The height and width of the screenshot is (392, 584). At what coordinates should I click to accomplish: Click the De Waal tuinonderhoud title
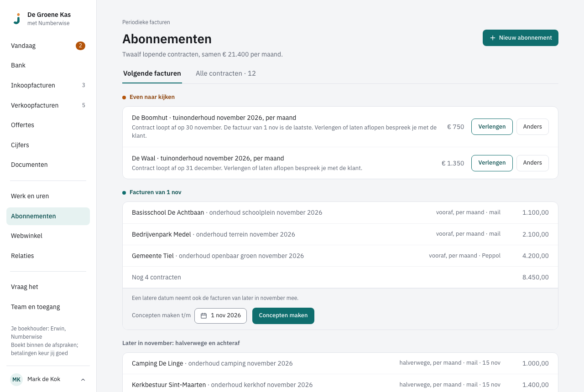pos(208,158)
